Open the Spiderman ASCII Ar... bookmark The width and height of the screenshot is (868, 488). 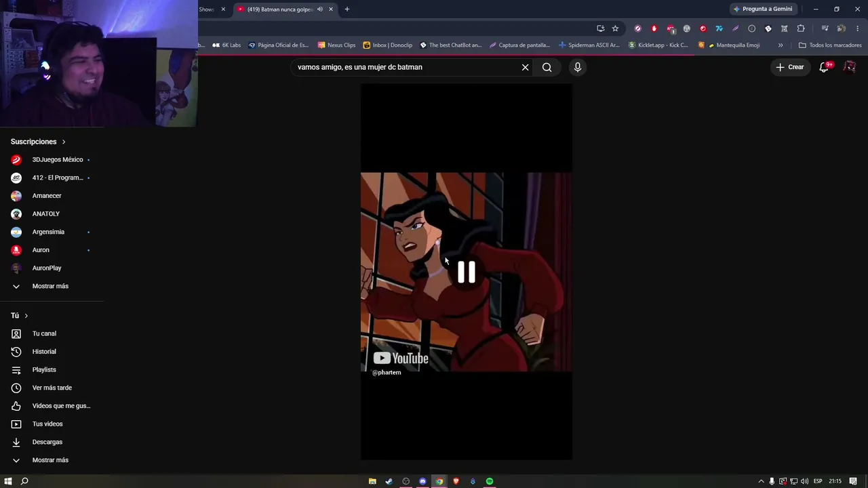[x=589, y=45]
